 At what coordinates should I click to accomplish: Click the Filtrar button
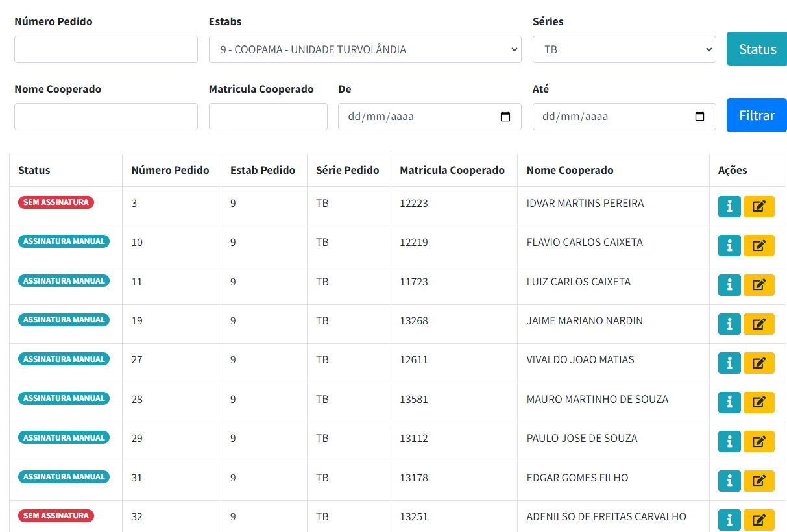pos(757,115)
